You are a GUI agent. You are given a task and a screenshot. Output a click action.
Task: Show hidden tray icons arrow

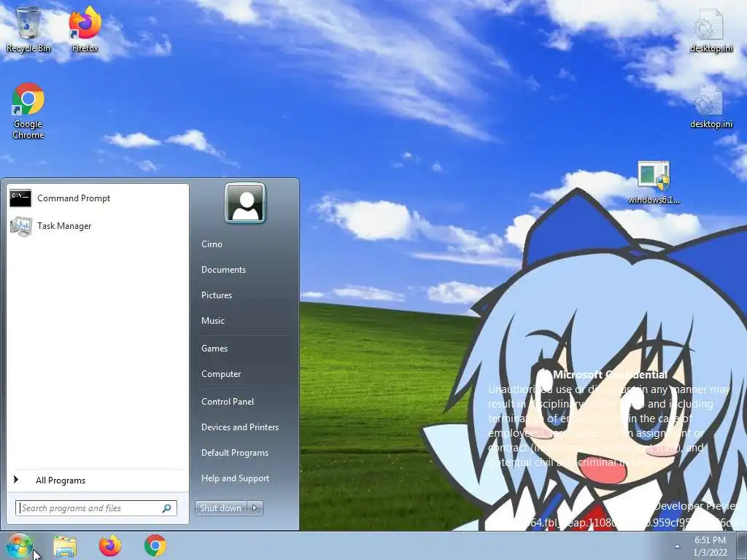[677, 546]
